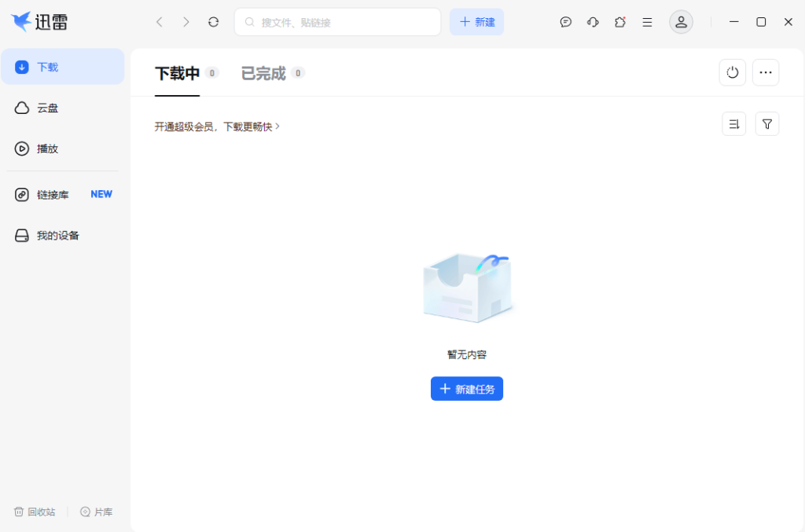
Task: Open the customer service headset icon
Action: [593, 22]
